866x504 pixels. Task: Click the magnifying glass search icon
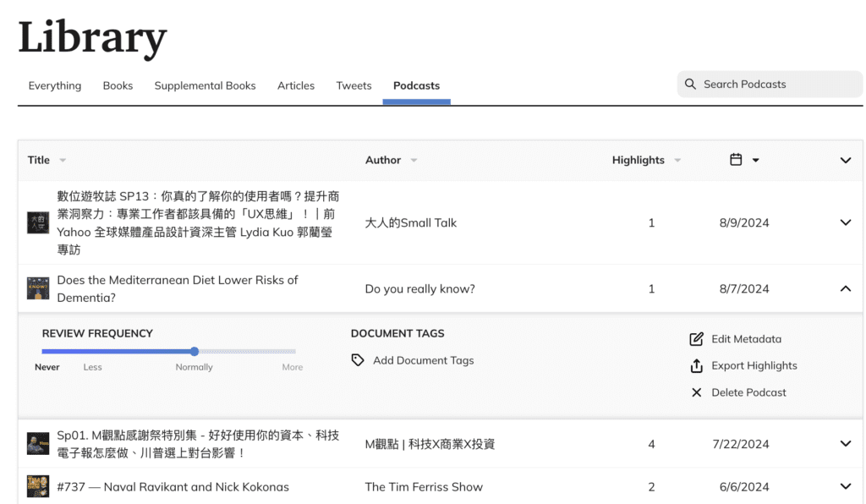(x=691, y=85)
